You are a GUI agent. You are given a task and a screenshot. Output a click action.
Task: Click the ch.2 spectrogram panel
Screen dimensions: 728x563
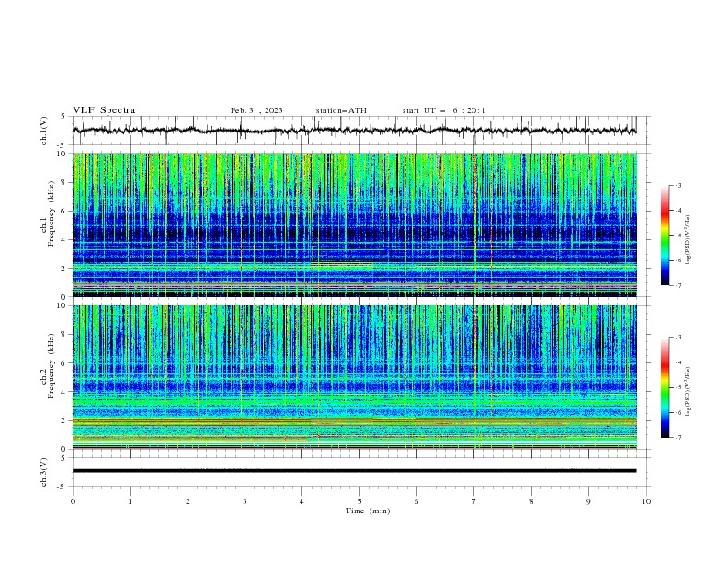pyautogui.click(x=354, y=377)
